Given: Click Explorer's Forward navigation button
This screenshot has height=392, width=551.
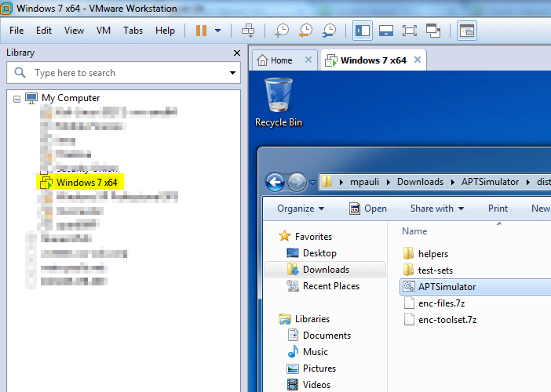Looking at the screenshot, I should click(297, 182).
